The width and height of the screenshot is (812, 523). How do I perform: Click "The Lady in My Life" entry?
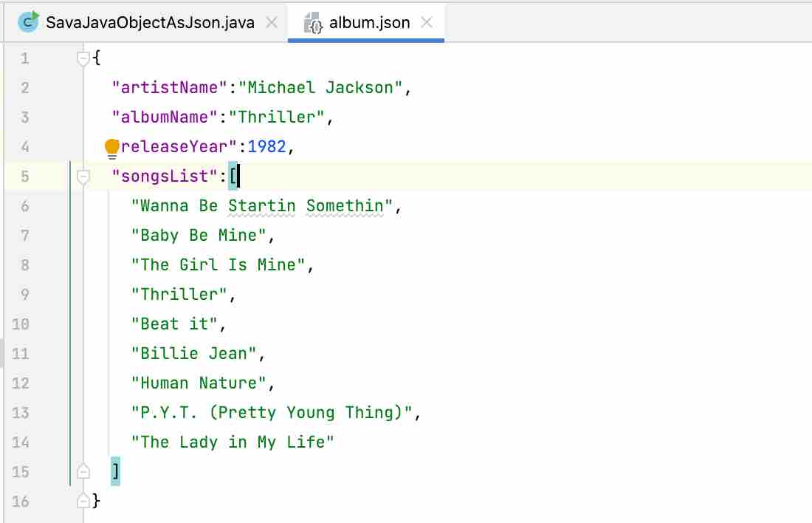coord(233,442)
